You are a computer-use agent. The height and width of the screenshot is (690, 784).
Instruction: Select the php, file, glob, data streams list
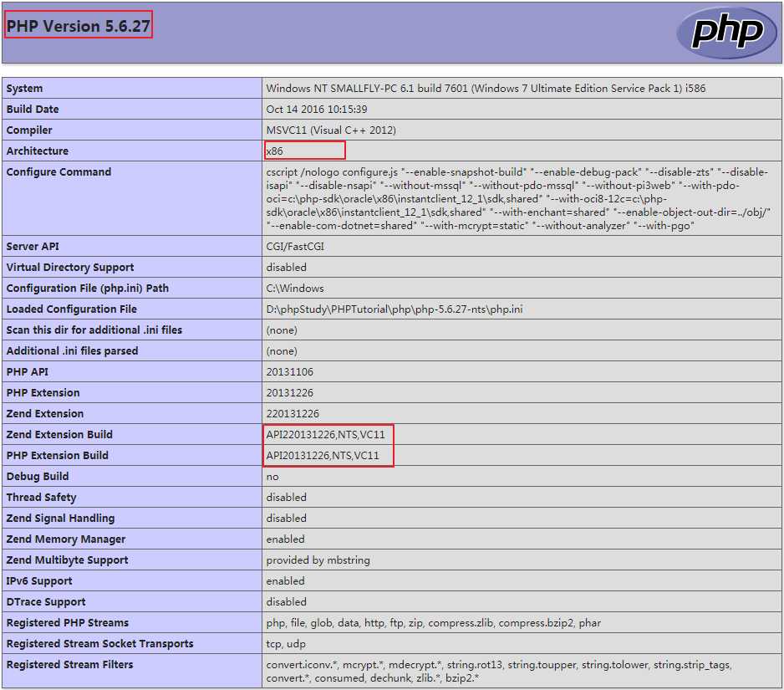click(434, 623)
